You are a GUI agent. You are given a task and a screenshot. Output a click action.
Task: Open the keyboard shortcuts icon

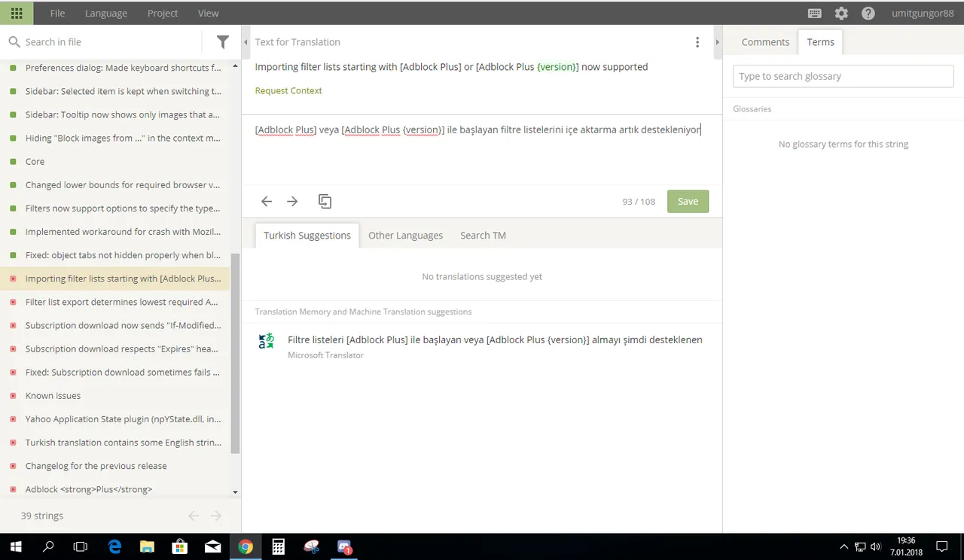pos(814,14)
